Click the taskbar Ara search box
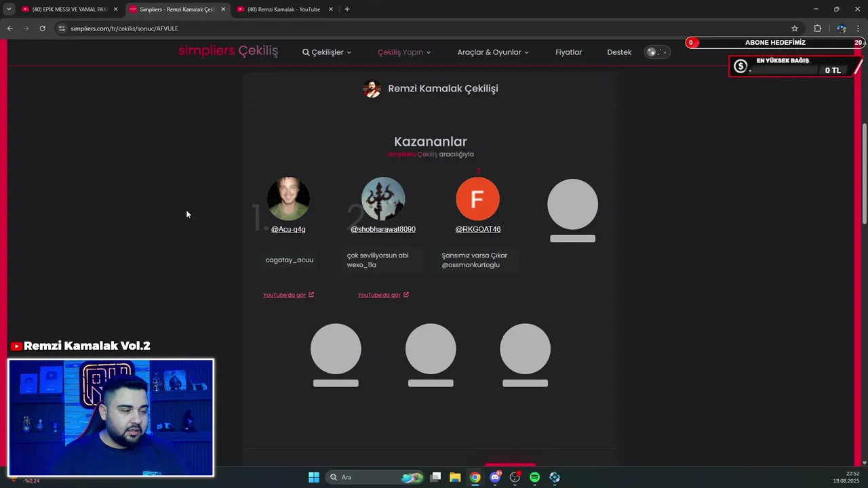Viewport: 868px width, 488px height. [374, 477]
